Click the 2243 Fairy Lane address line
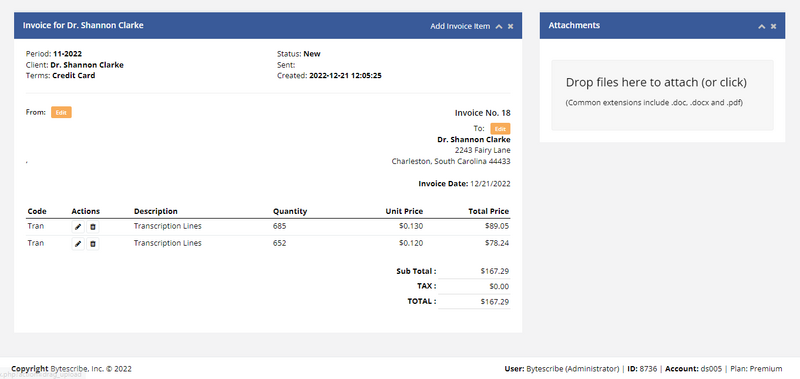The height and width of the screenshot is (379, 800). pos(483,150)
